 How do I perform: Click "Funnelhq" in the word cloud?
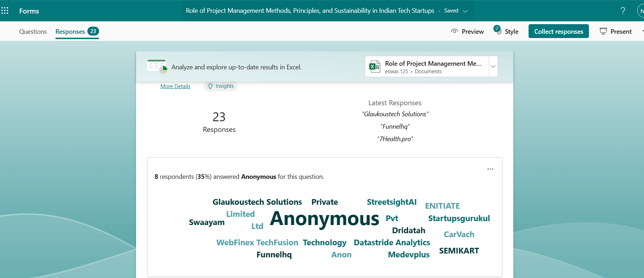274,255
